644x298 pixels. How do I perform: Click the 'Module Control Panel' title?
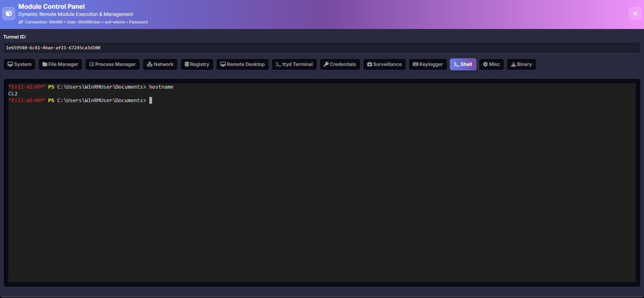tap(52, 6)
